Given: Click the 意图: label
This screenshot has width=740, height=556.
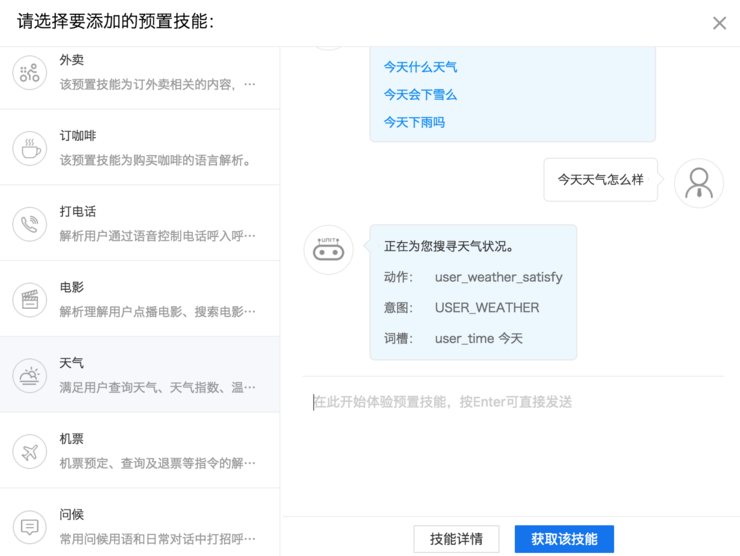Looking at the screenshot, I should (x=398, y=308).
